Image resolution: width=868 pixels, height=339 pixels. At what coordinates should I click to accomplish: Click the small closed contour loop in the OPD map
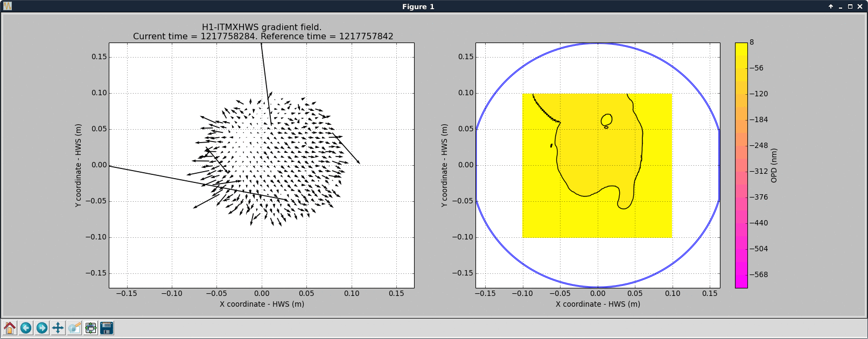[606, 119]
